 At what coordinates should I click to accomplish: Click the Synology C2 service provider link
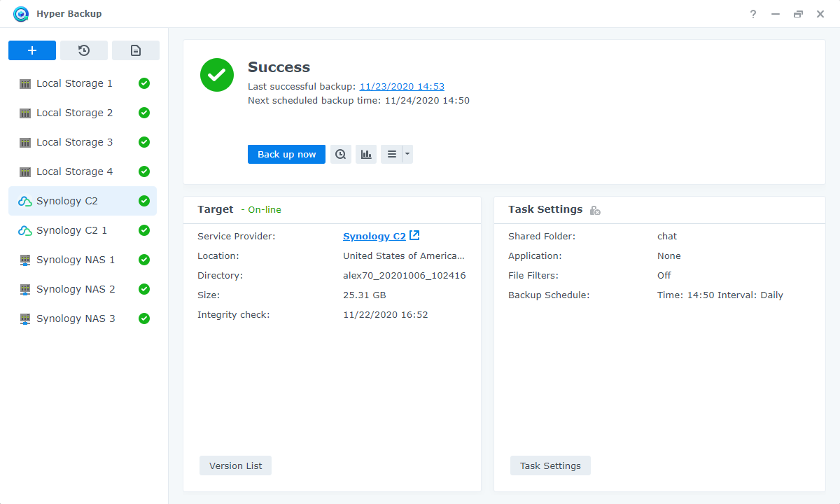click(374, 236)
